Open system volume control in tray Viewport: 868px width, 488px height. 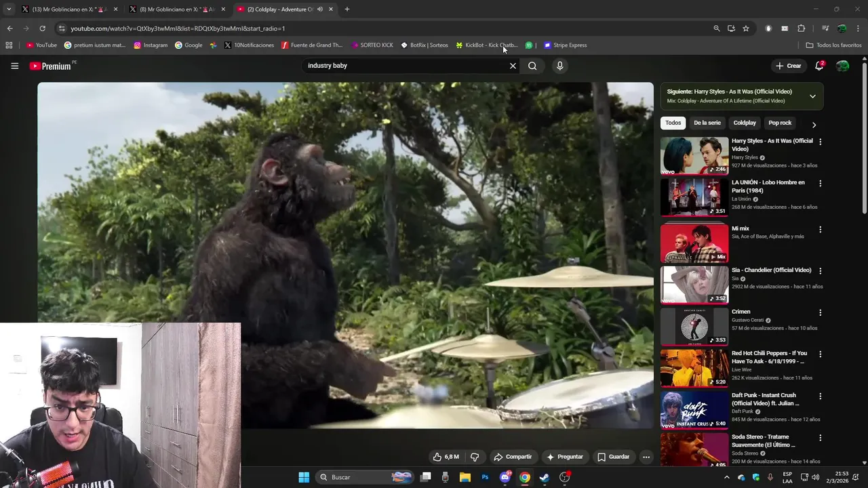[x=816, y=477]
